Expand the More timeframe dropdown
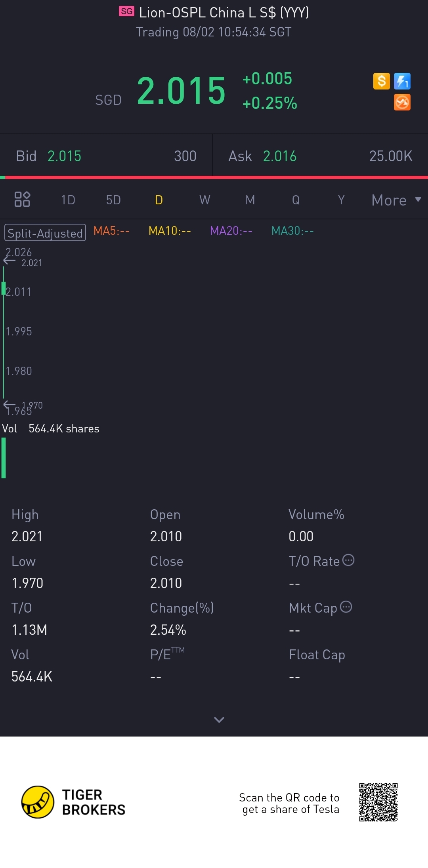Screen dimensions: 428x868 tap(396, 200)
